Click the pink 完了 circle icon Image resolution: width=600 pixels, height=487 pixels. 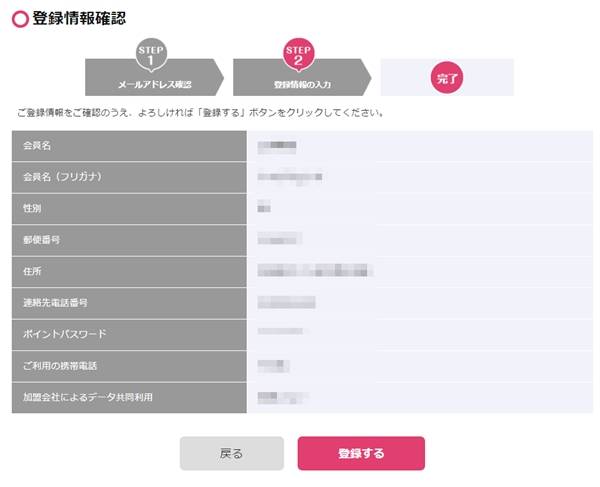[447, 78]
